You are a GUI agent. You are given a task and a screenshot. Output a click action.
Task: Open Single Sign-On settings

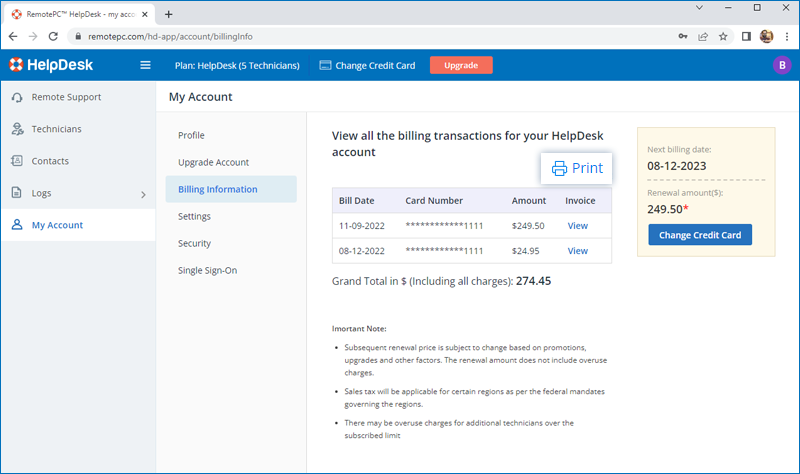(x=207, y=270)
